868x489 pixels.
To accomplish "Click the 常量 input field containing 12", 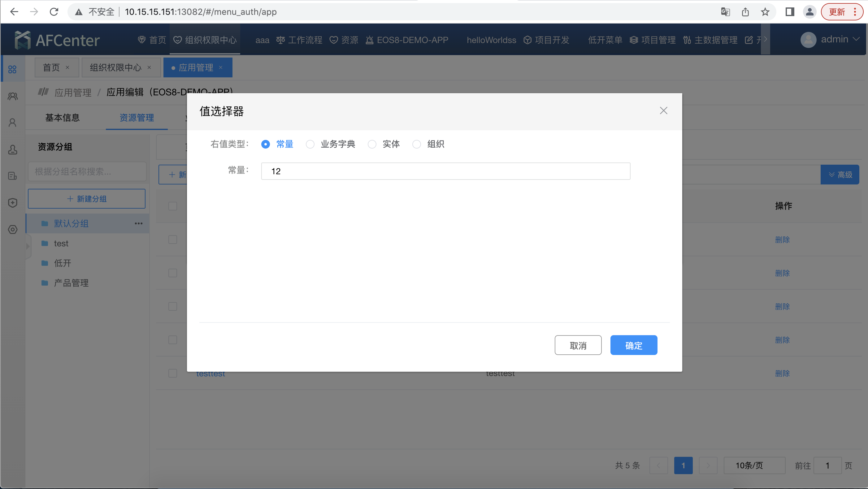I will click(x=445, y=171).
